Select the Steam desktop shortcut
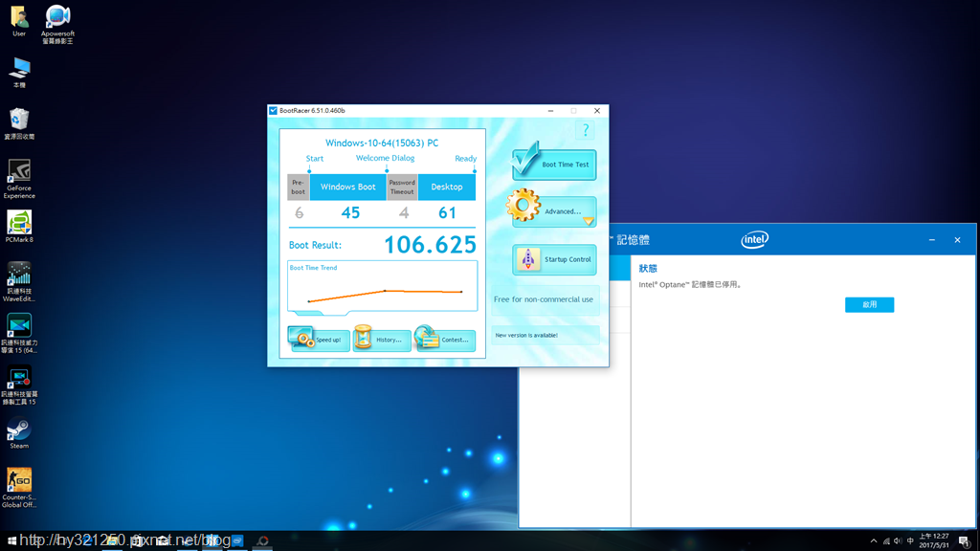The width and height of the screenshot is (980, 551). coord(19,434)
